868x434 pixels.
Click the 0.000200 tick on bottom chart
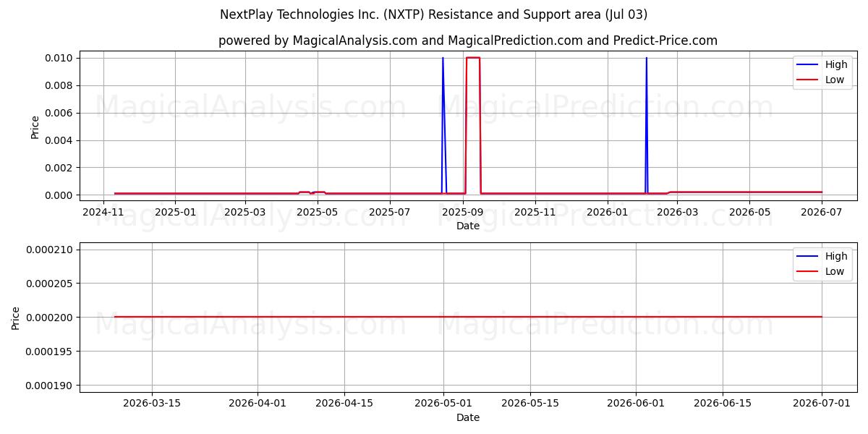[48, 318]
